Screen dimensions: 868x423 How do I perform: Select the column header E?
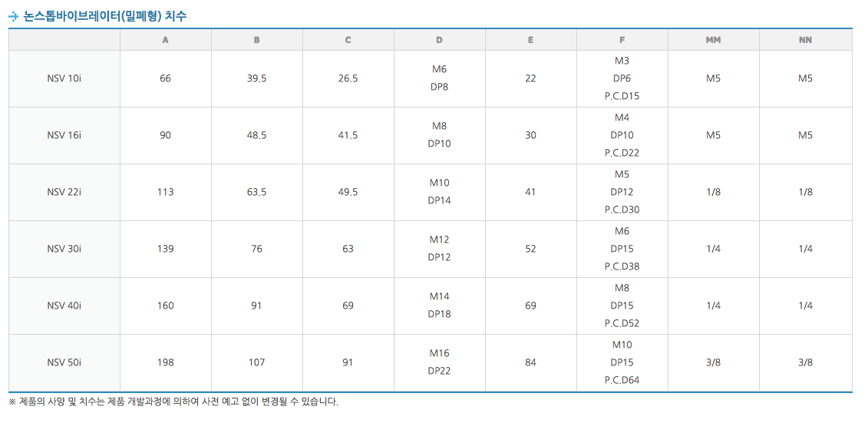530,40
